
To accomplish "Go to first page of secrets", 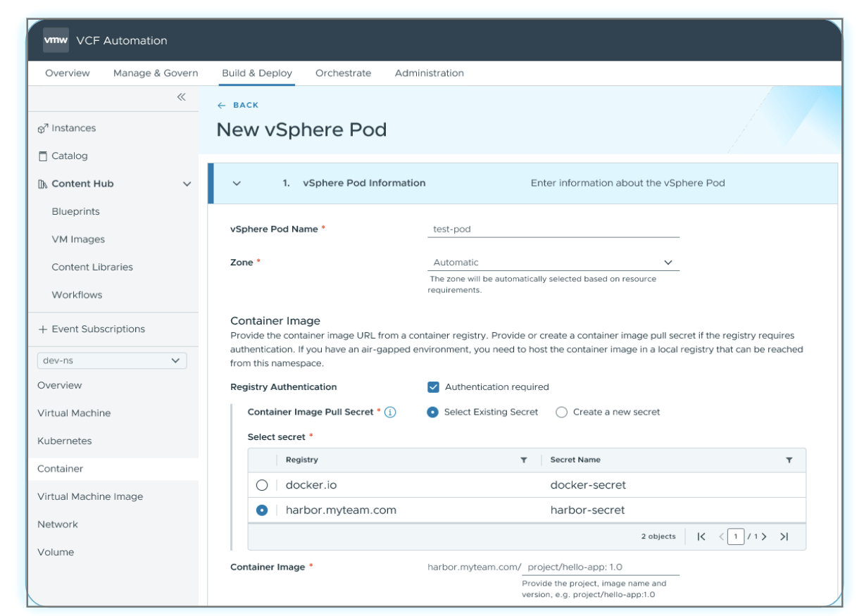I will coord(701,536).
